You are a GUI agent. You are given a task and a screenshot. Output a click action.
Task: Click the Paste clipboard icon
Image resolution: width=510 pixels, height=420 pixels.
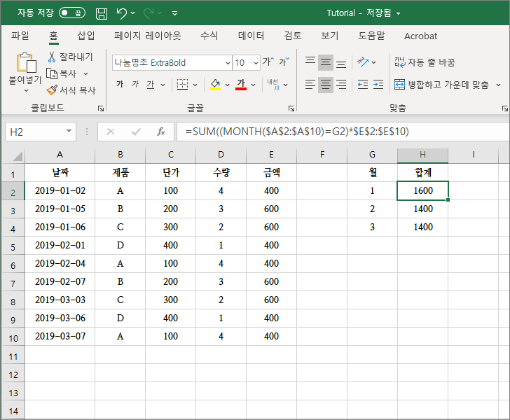click(x=26, y=62)
